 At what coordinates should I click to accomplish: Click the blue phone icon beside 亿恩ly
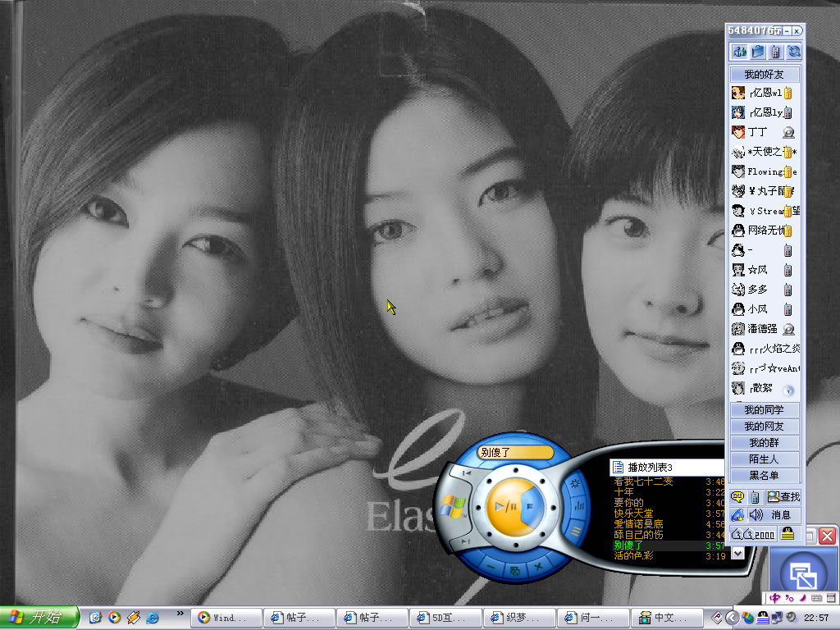coord(787,112)
